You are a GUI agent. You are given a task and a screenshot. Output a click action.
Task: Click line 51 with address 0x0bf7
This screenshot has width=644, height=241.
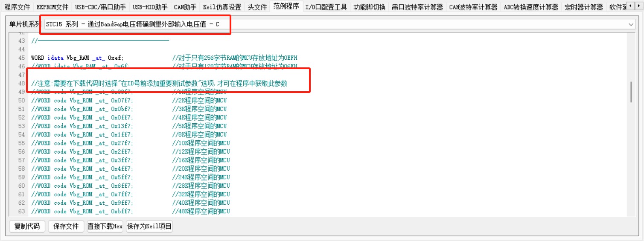(x=82, y=109)
